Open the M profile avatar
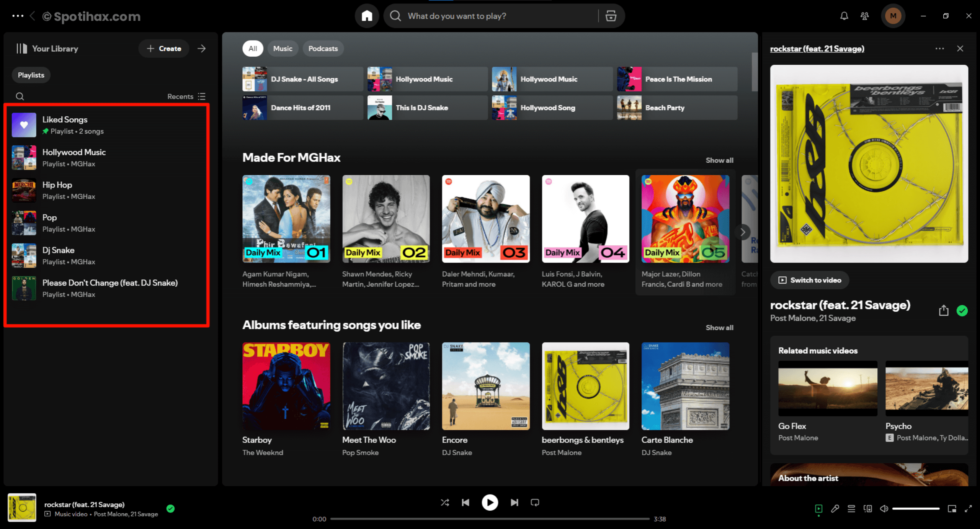 (893, 16)
